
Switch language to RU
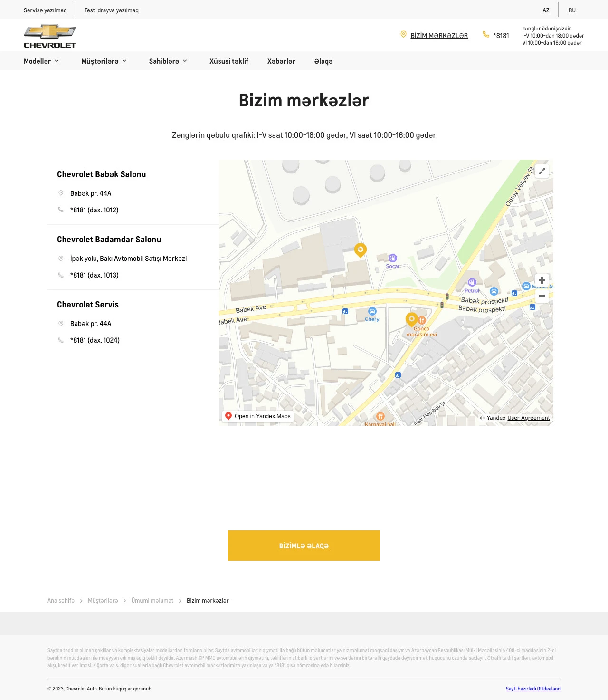572,10
